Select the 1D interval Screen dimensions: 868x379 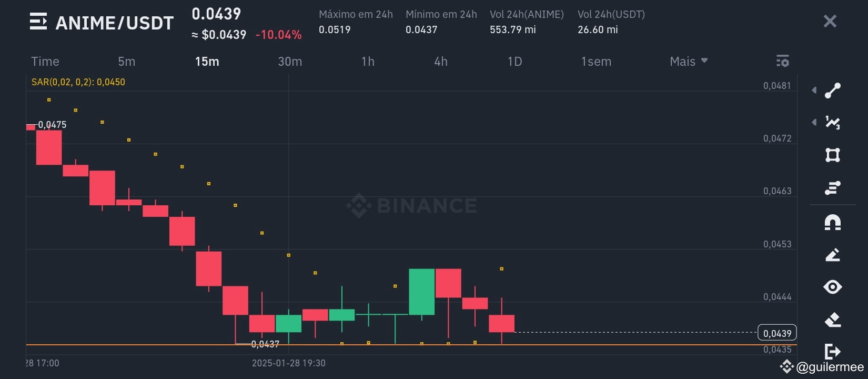click(x=514, y=61)
